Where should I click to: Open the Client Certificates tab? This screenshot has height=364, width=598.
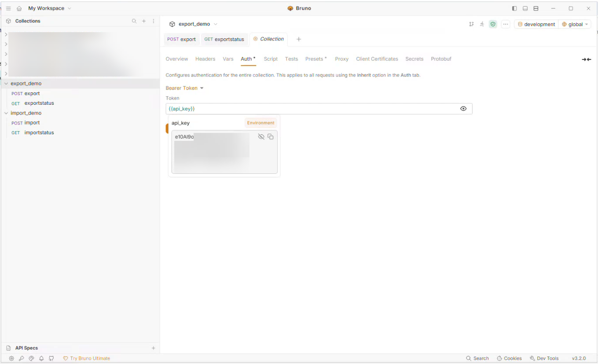[x=377, y=59]
